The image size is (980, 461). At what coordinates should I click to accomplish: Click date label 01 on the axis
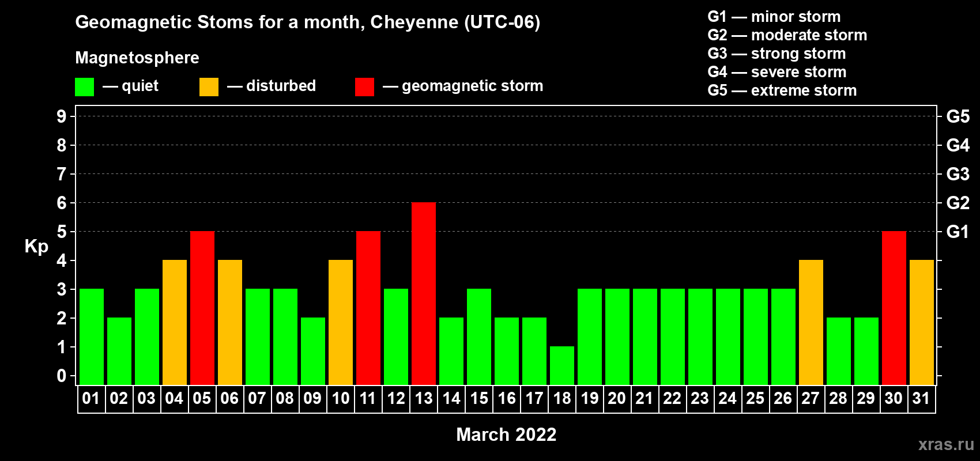pos(91,399)
